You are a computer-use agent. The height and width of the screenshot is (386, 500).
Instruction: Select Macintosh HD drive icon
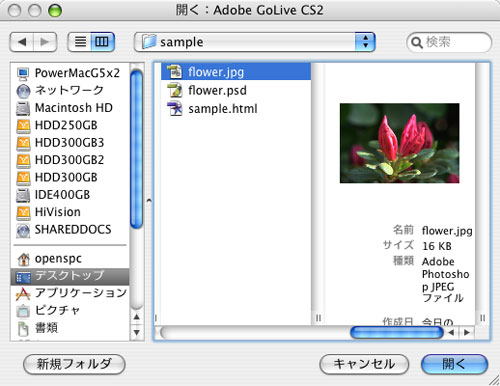pos(23,108)
